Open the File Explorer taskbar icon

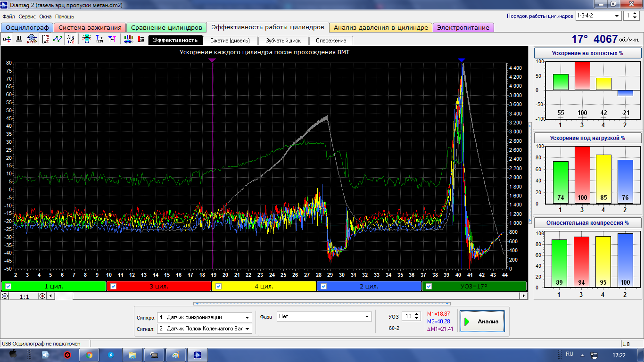pos(132,354)
